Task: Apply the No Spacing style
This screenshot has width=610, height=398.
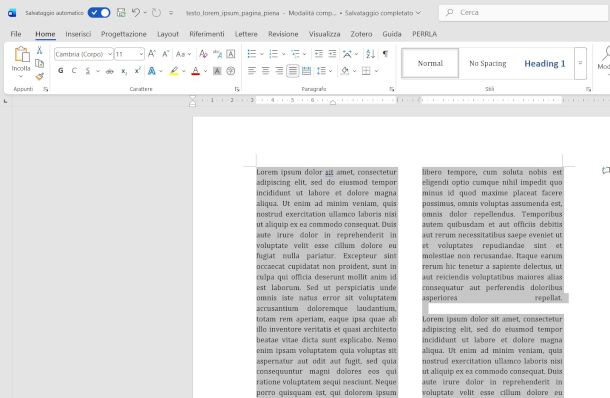Action: [x=487, y=63]
